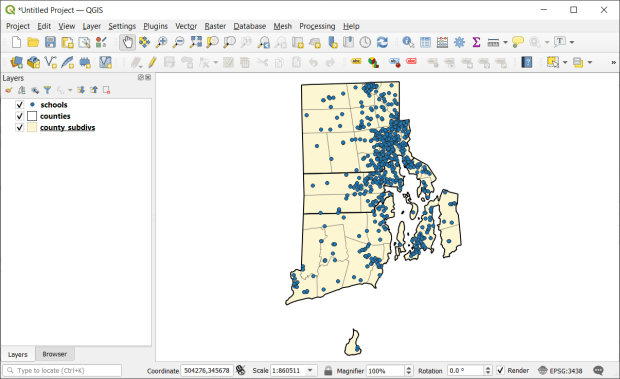
Task: Open the field calculator abacus icon
Action: 442,42
